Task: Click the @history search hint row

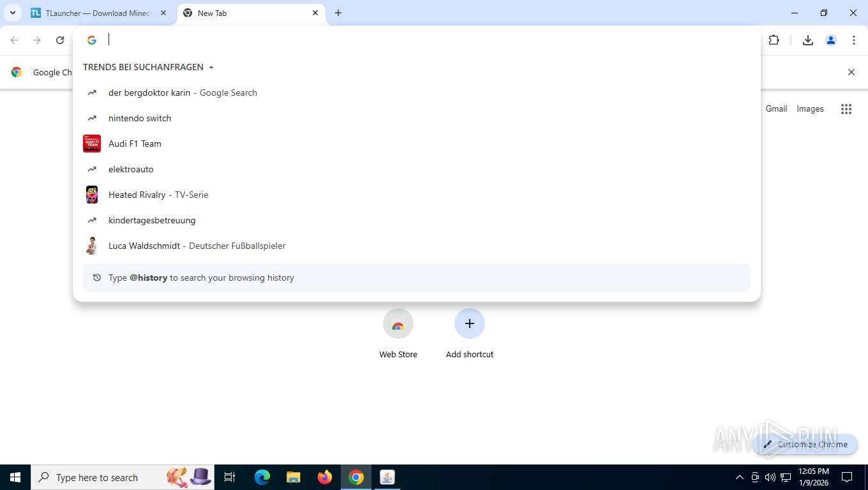Action: tap(416, 278)
